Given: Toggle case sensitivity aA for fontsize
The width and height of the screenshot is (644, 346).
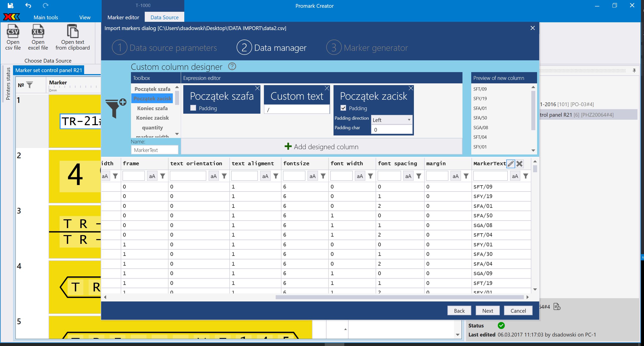Looking at the screenshot, I should [x=312, y=176].
